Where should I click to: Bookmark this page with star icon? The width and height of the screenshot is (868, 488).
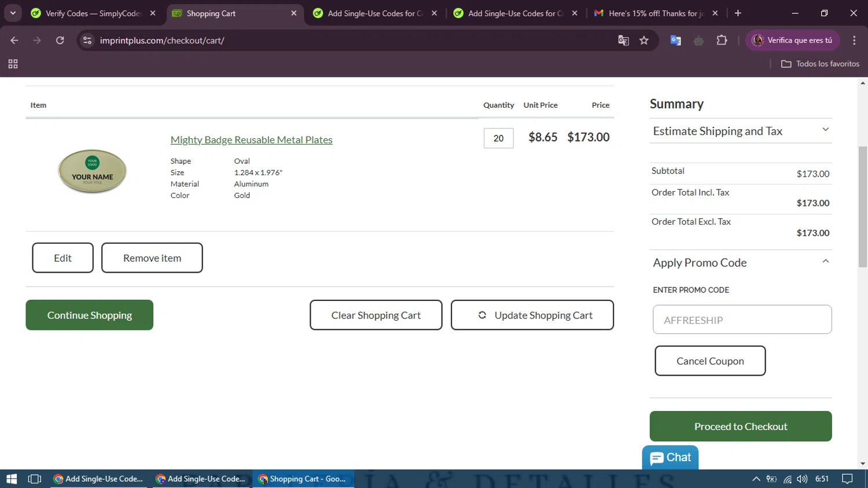644,40
